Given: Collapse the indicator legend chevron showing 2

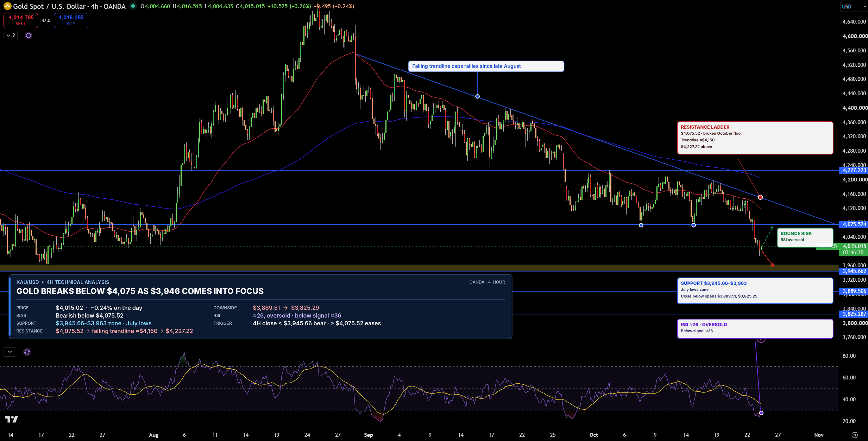Looking at the screenshot, I should (11, 36).
